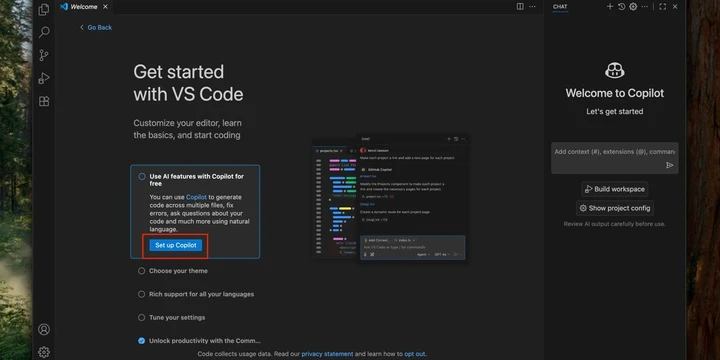
Task: Open the Extensions view
Action: click(44, 101)
